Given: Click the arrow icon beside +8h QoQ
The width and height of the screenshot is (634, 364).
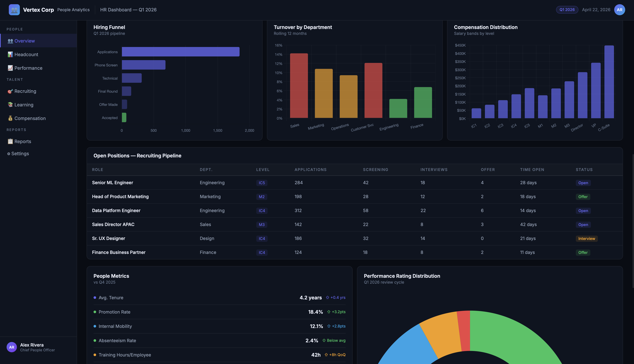Looking at the screenshot, I should pyautogui.click(x=326, y=355).
